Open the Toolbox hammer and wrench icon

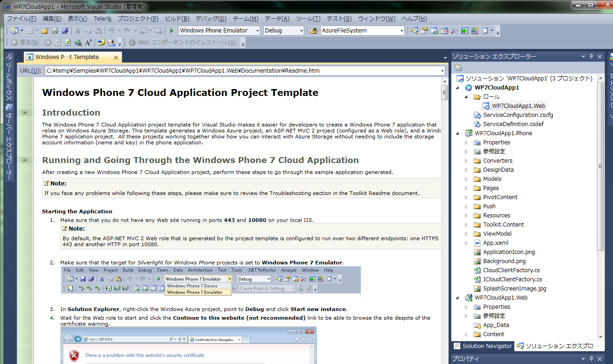click(x=454, y=31)
